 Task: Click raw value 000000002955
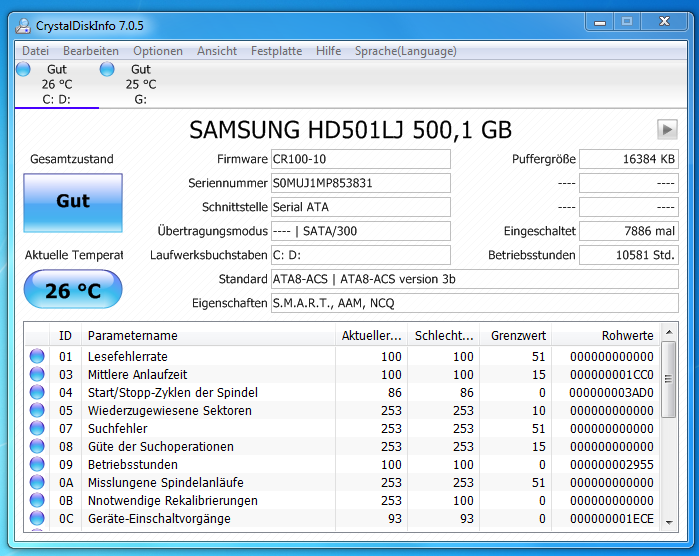tap(612, 465)
